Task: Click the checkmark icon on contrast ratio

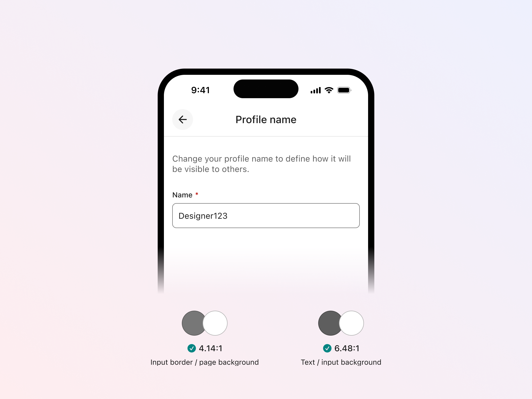Action: point(189,348)
